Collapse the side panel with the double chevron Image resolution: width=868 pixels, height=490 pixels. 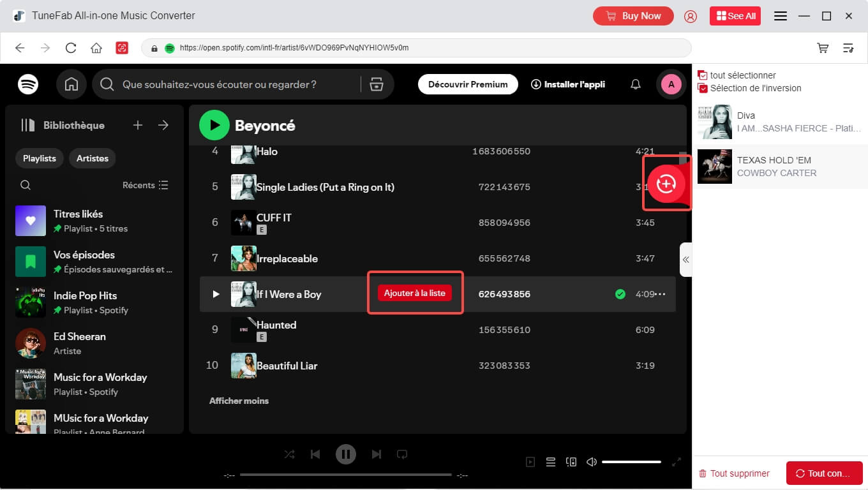[x=685, y=260]
